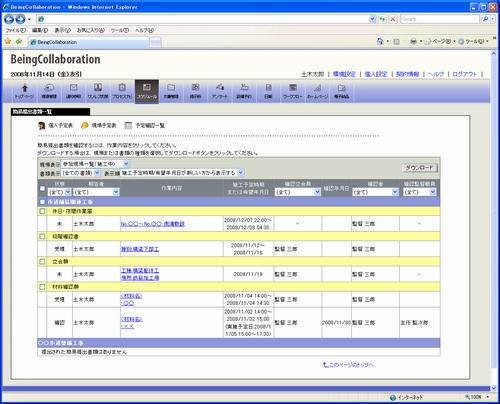Viewport: 500px width, 404px height.
Task: Open the 環境設定 link
Action: 344,74
